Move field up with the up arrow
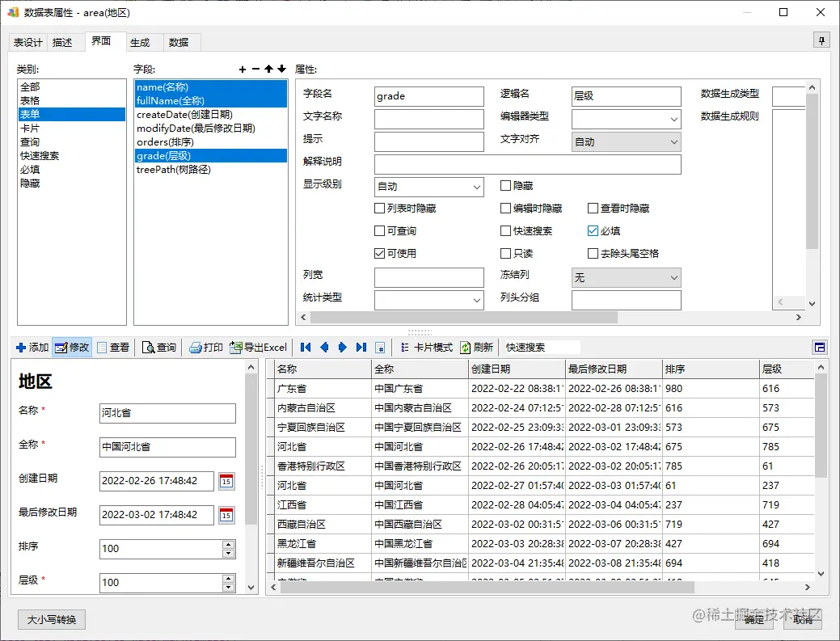Screen dimensions: 840x641 269,69
